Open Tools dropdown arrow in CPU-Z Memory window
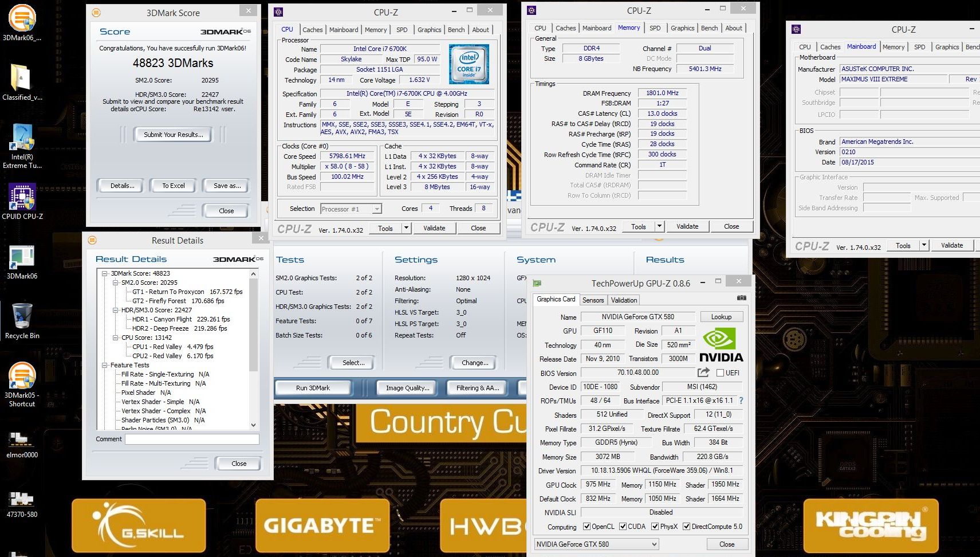This screenshot has width=980, height=557. click(659, 226)
